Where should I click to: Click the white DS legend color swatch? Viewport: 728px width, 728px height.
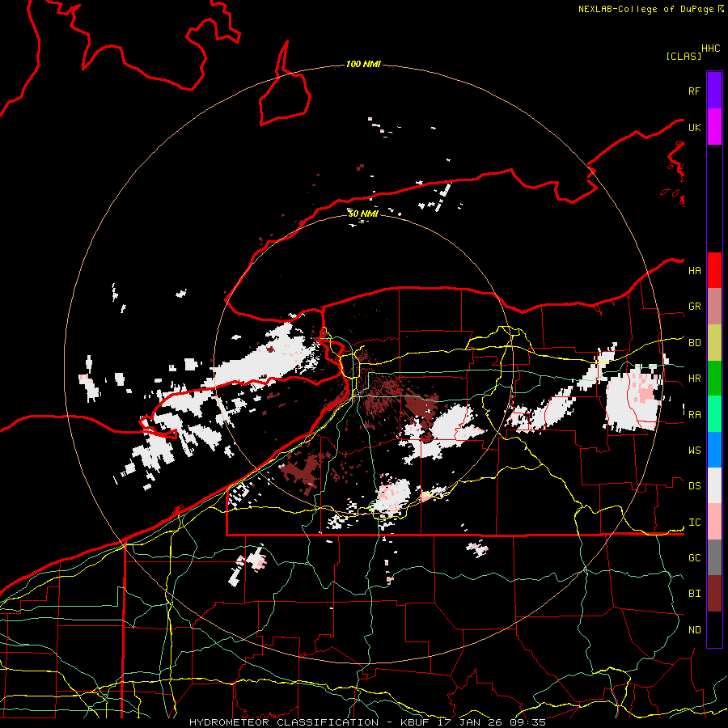(x=714, y=485)
